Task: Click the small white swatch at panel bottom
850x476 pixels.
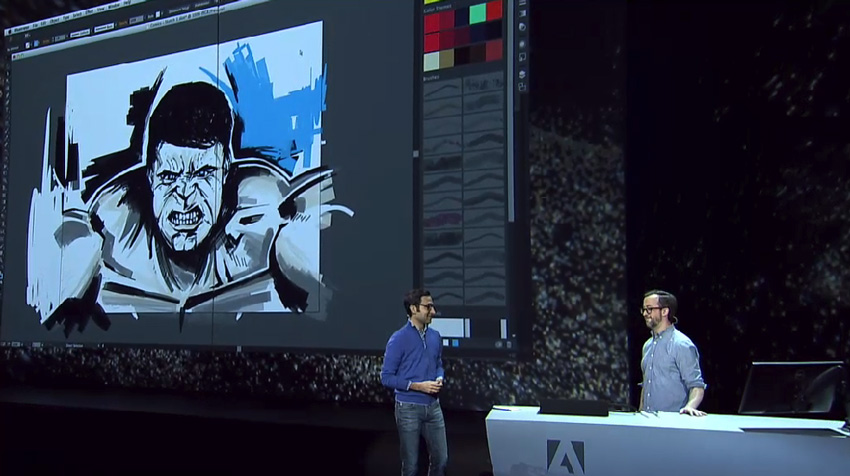Action: coord(446,343)
